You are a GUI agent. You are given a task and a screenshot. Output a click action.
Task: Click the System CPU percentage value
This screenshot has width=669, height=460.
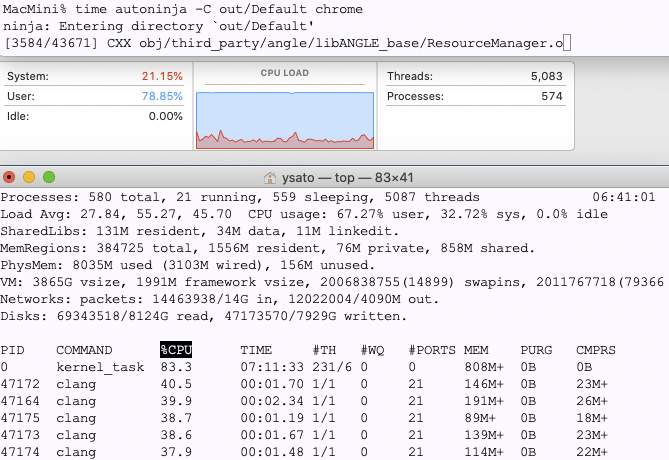pos(161,77)
